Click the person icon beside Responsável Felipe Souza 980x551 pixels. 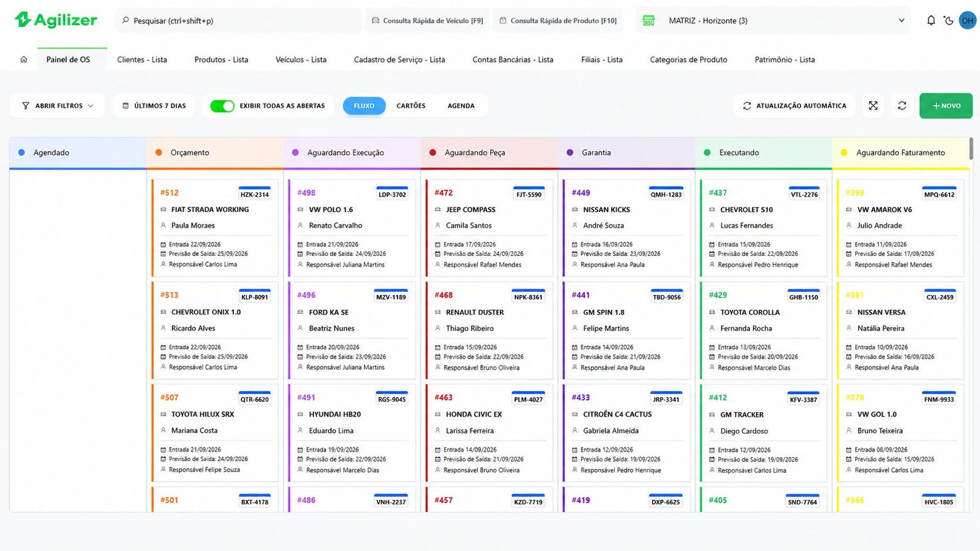pyautogui.click(x=164, y=470)
